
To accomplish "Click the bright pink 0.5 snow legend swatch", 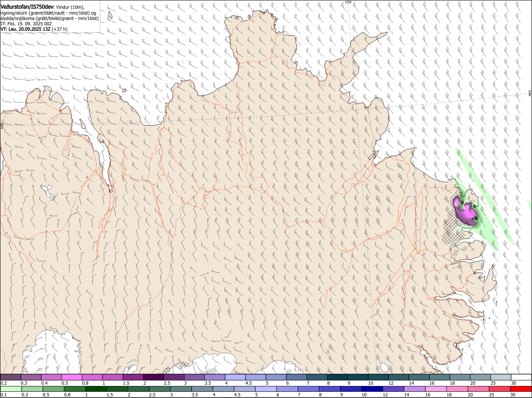I will coord(71,377).
